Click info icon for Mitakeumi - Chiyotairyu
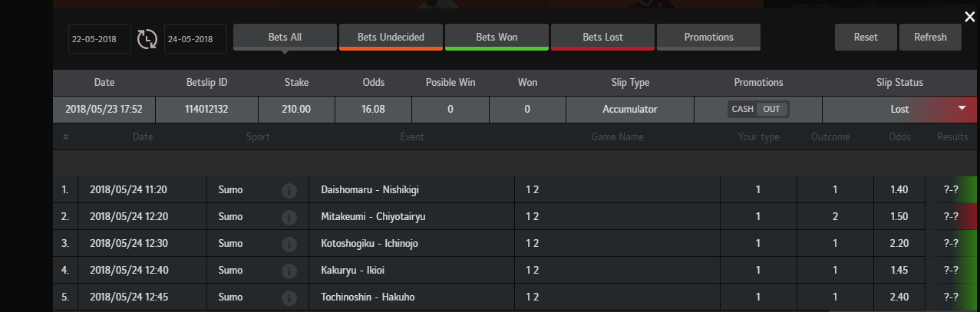 tap(289, 217)
